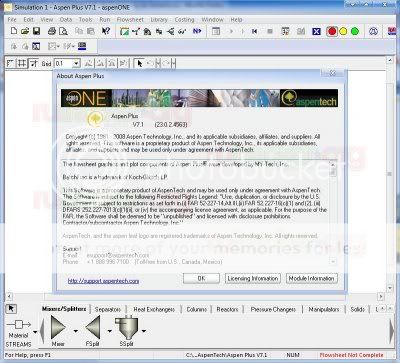This screenshot has height=363, width=400.
Task: Click the red status circle icon
Action: 332,31
